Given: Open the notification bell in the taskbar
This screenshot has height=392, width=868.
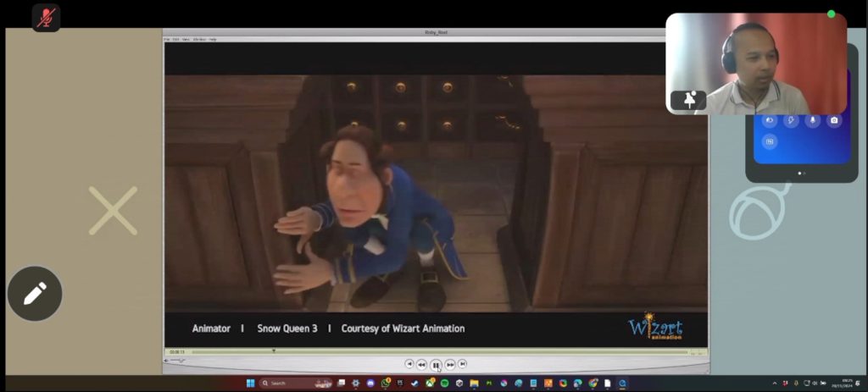Looking at the screenshot, I should (858, 384).
